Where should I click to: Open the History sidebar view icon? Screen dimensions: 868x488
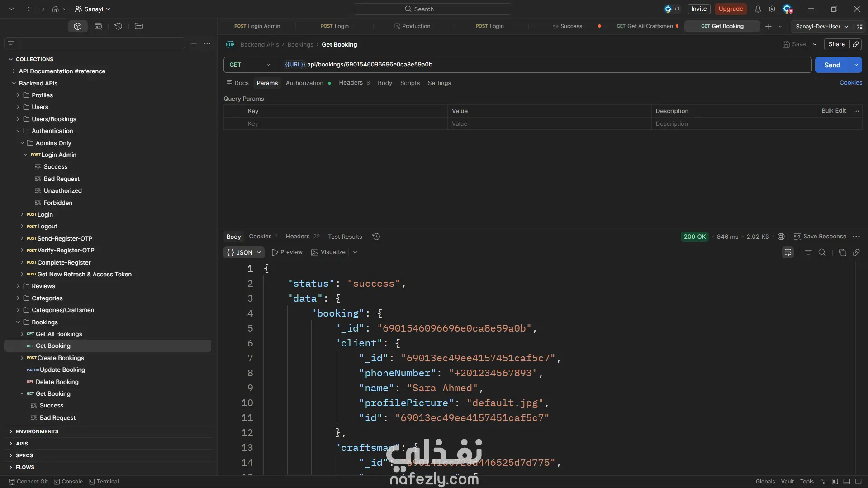pyautogui.click(x=119, y=26)
